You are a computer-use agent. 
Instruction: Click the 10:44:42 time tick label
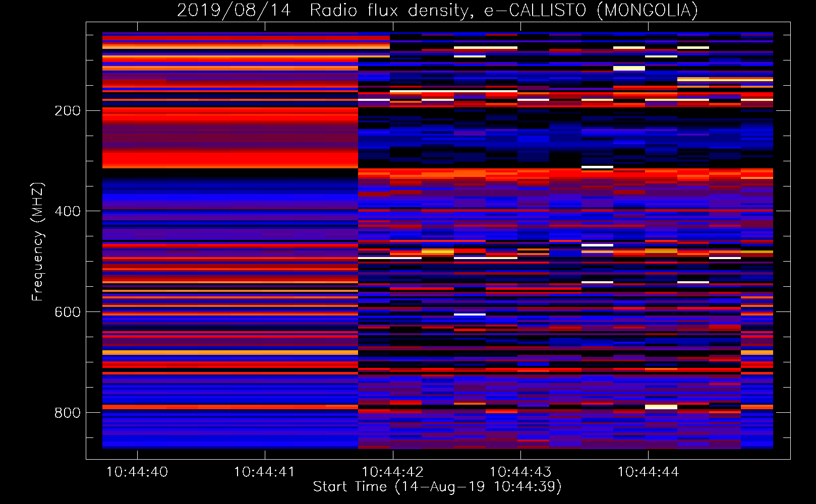[x=393, y=472]
